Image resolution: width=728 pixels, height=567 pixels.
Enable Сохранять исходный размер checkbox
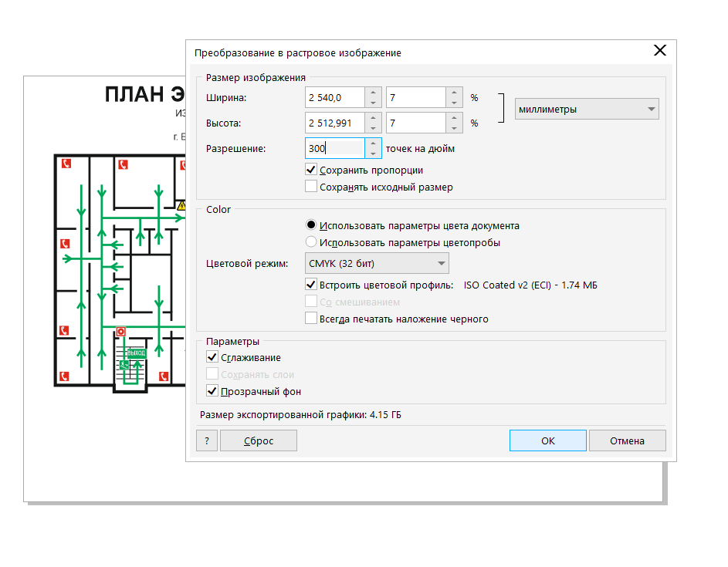pyautogui.click(x=311, y=187)
